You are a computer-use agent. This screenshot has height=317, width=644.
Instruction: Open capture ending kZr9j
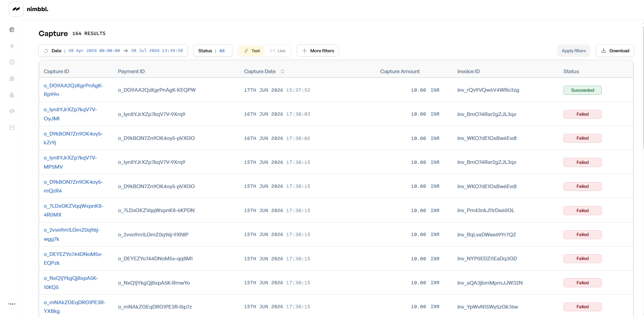pos(73,138)
